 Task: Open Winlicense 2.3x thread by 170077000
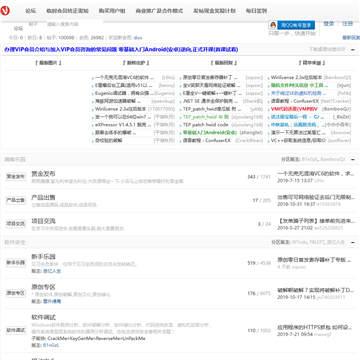[121, 109]
